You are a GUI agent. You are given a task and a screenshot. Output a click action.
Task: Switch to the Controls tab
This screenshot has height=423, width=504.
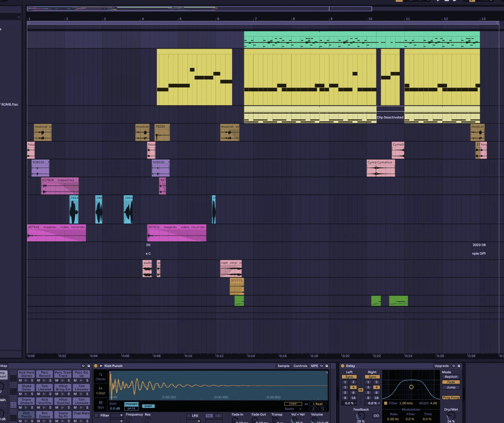(x=300, y=366)
